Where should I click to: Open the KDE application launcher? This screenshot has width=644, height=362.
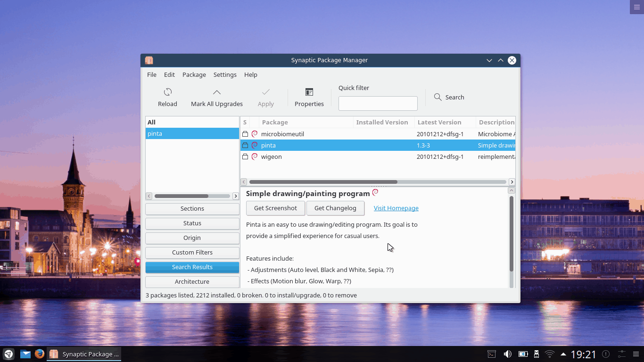(9, 354)
